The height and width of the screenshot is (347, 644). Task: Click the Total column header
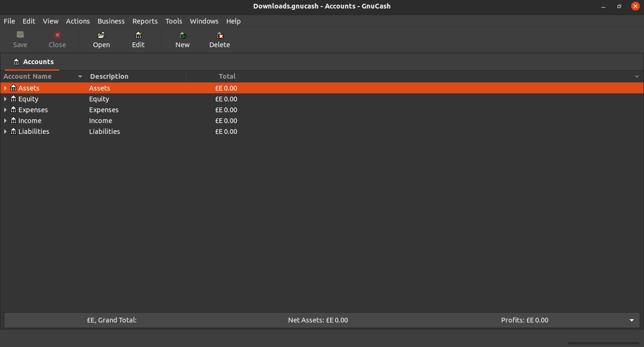(x=213, y=76)
